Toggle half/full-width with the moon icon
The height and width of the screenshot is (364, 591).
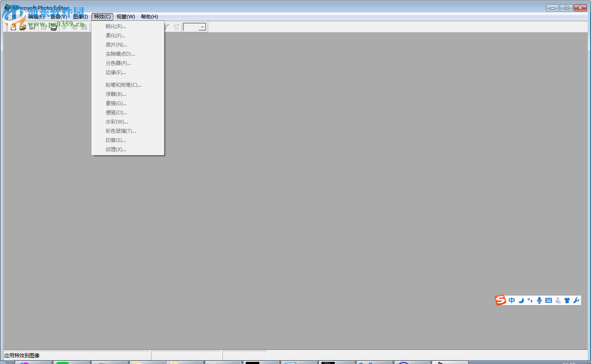(x=521, y=300)
